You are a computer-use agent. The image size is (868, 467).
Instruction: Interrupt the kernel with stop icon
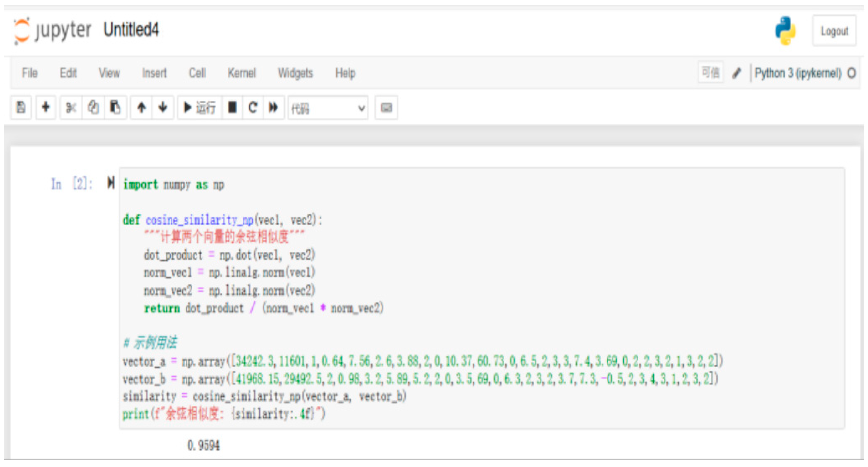[232, 108]
